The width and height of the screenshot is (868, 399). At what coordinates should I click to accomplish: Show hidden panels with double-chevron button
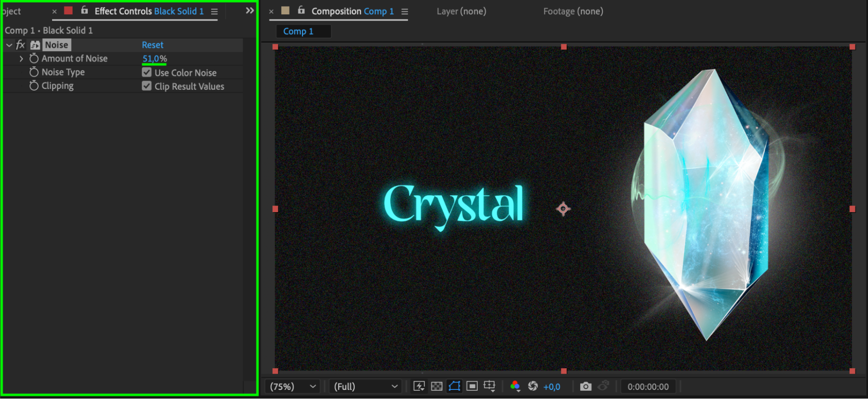[x=250, y=10]
